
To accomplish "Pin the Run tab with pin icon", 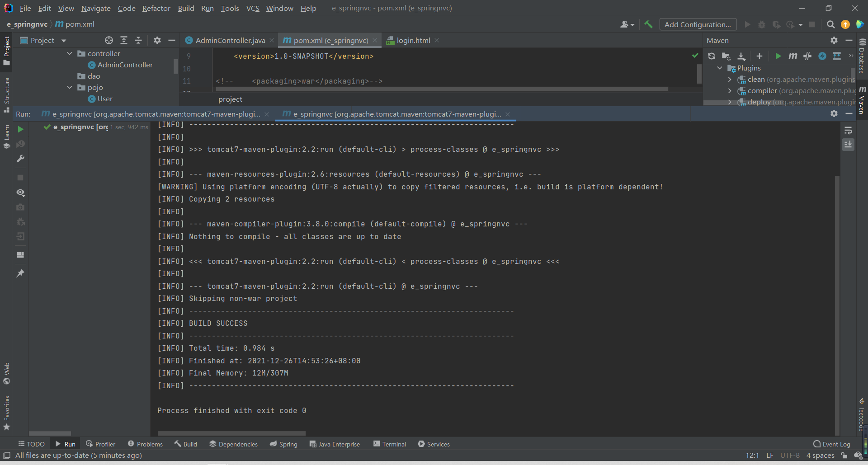I will click(x=20, y=273).
